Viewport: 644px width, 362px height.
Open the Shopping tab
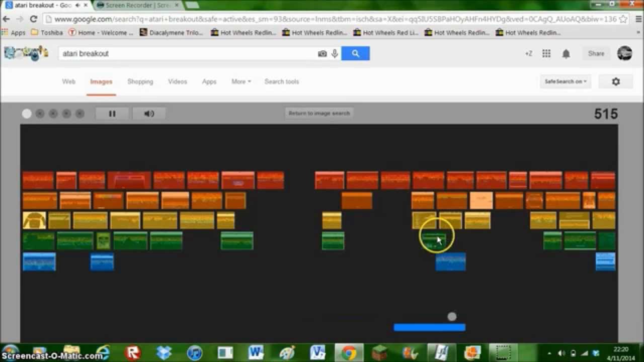coord(140,81)
